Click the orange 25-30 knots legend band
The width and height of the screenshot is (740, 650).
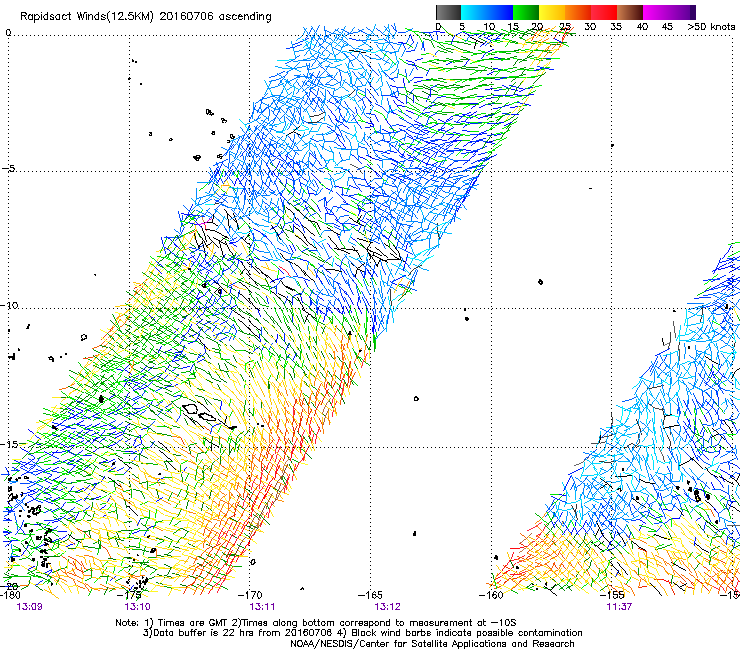pos(578,12)
